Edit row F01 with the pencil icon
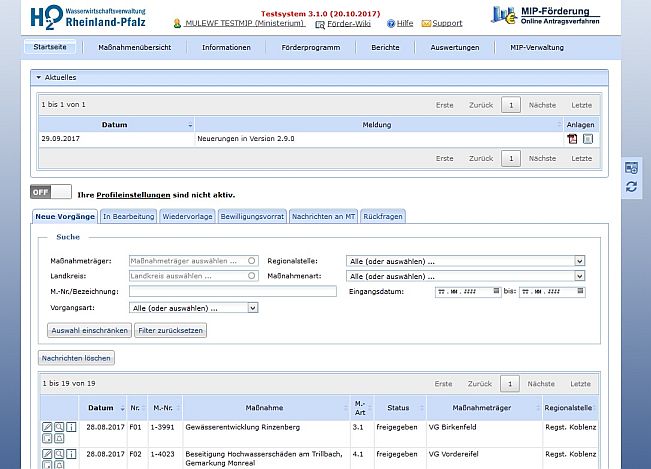Image resolution: width=651 pixels, height=469 pixels. click(47, 427)
